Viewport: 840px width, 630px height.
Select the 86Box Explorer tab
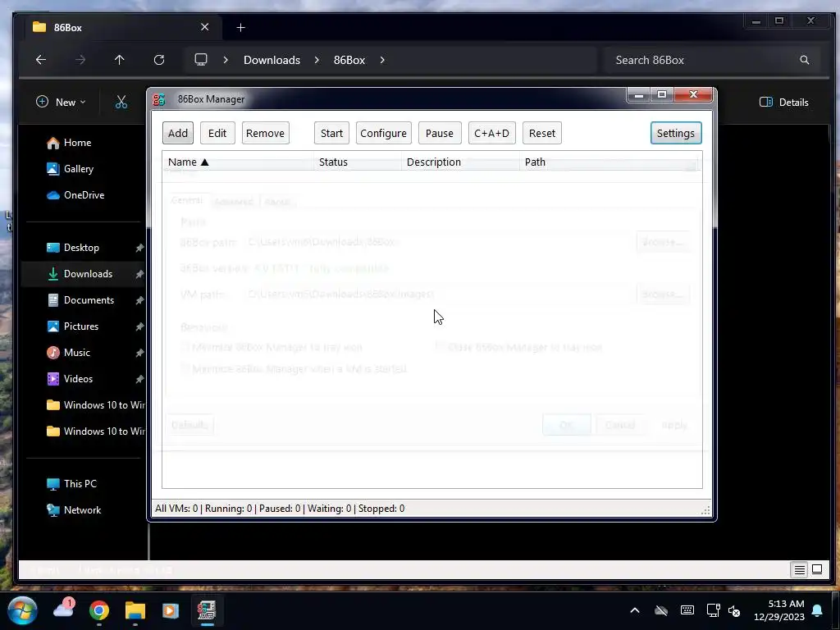pyautogui.click(x=123, y=27)
